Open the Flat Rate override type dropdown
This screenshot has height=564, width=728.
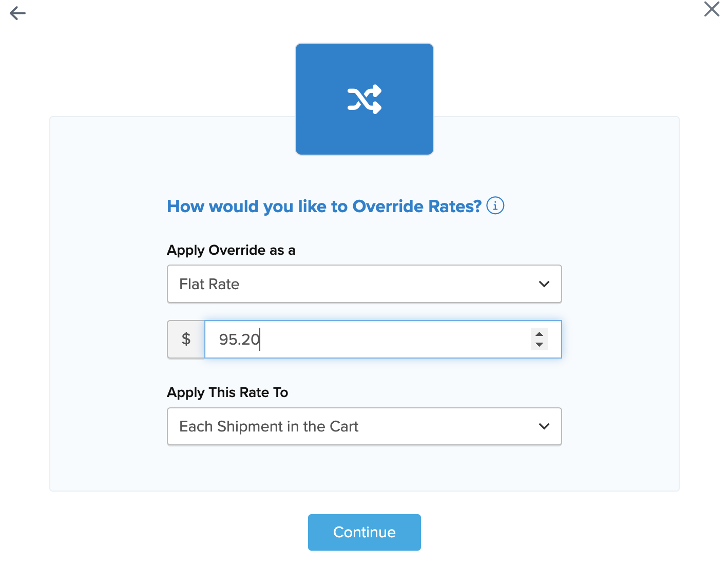pos(364,284)
